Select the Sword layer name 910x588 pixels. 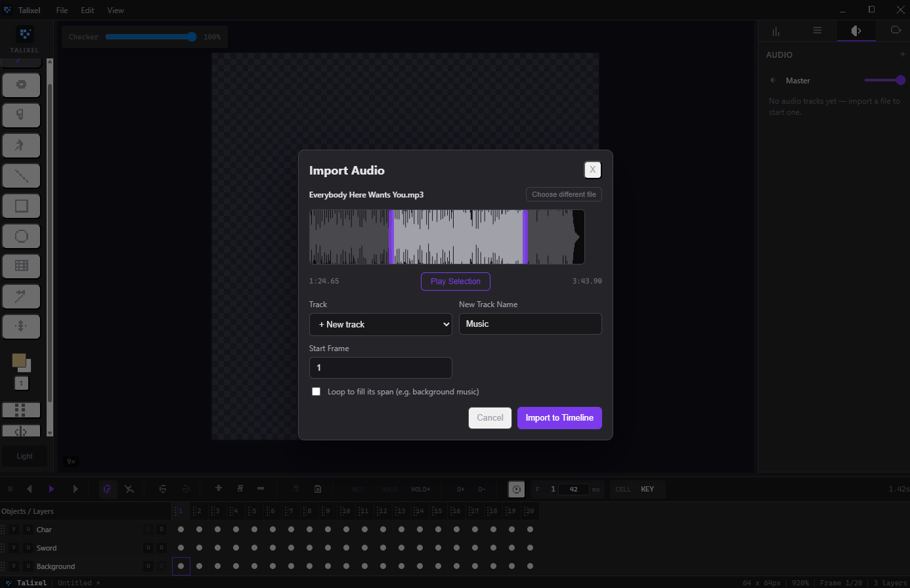47,548
